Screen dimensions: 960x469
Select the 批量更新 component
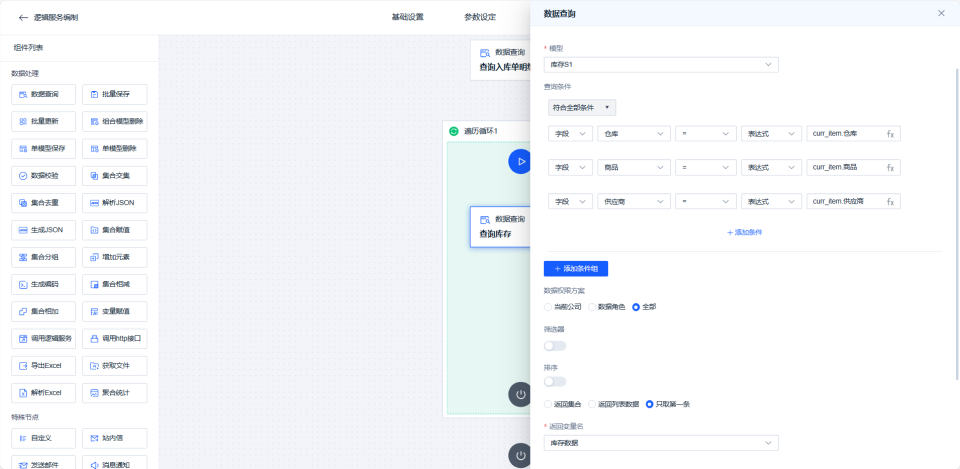coord(43,121)
